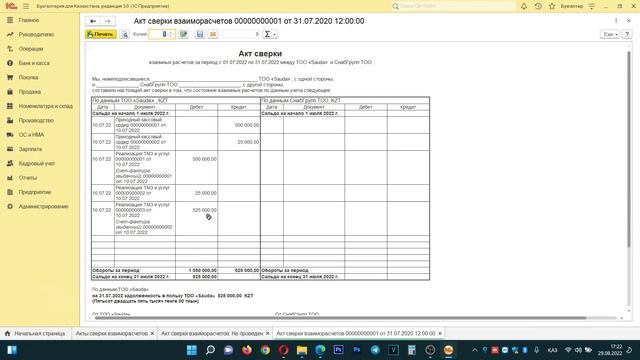Click the vertical scrollbar of the document
Image resolution: width=640 pixels, height=360 pixels.
629,149
